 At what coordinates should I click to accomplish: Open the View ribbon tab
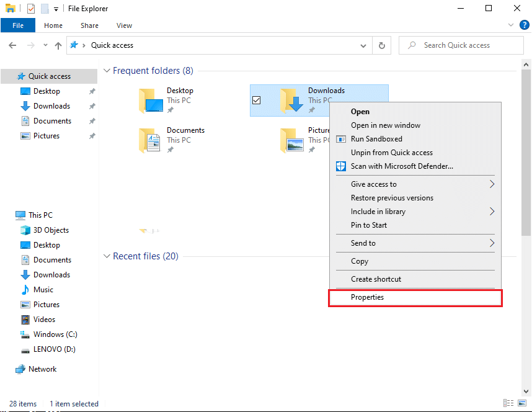point(124,25)
